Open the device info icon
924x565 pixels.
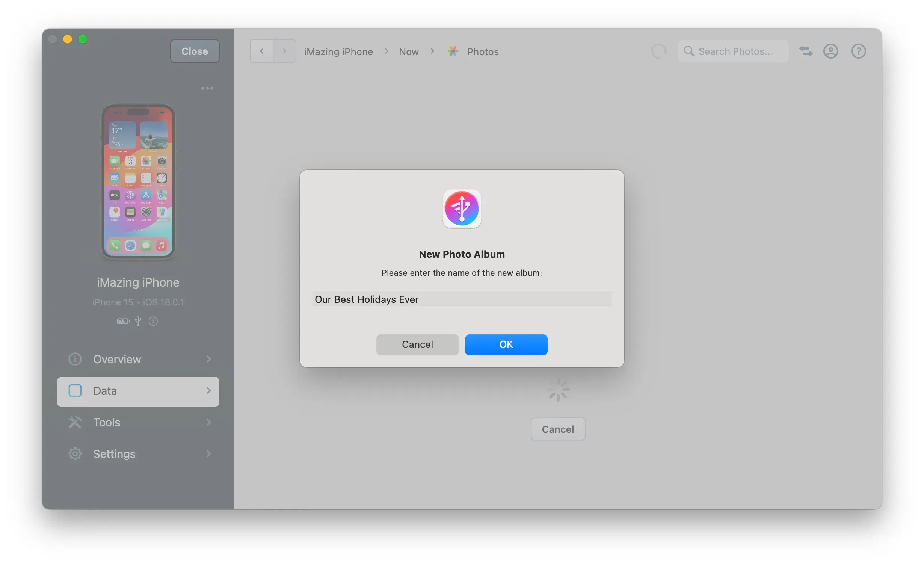pos(153,321)
